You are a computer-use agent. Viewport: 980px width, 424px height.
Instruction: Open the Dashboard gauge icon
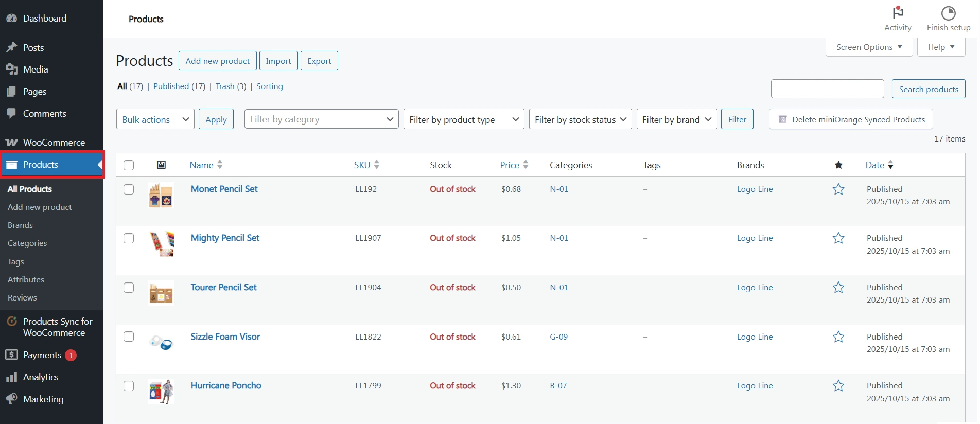pos(11,19)
